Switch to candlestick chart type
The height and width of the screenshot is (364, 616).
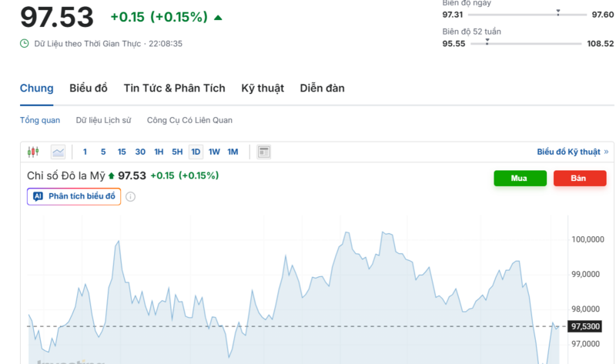(x=33, y=152)
